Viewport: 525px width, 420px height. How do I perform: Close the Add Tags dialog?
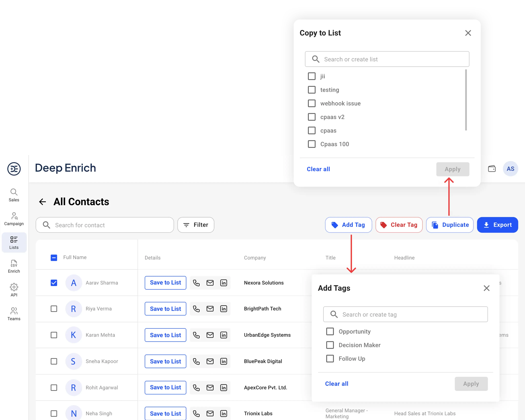click(x=487, y=288)
